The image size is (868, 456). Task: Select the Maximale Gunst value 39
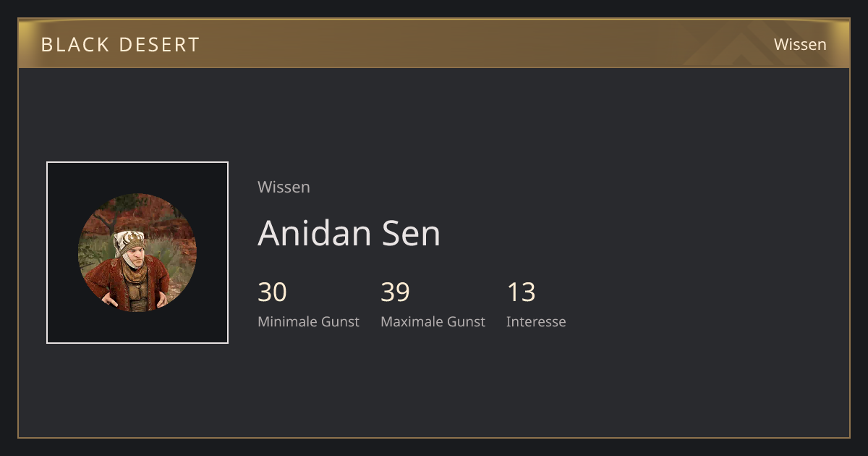(395, 292)
